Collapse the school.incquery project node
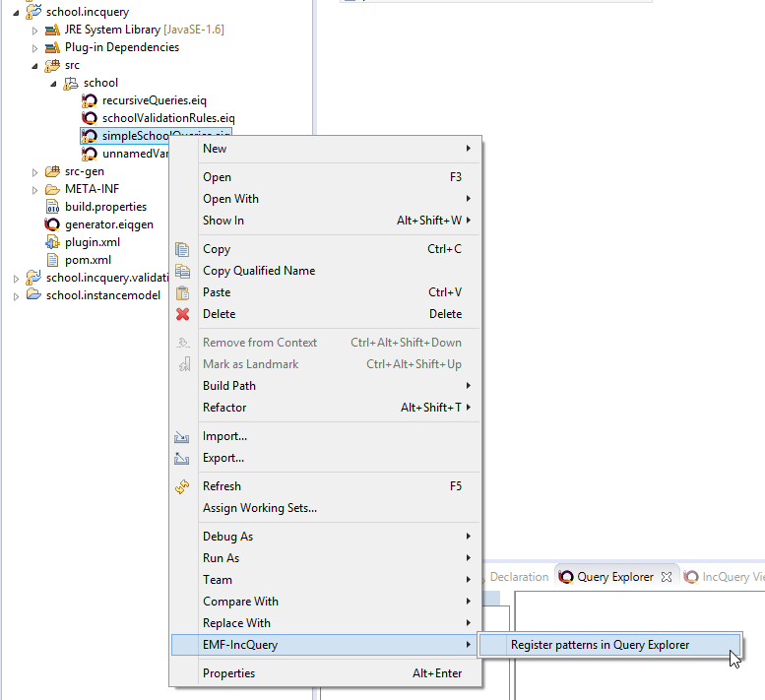The image size is (765, 700). pyautogui.click(x=16, y=13)
